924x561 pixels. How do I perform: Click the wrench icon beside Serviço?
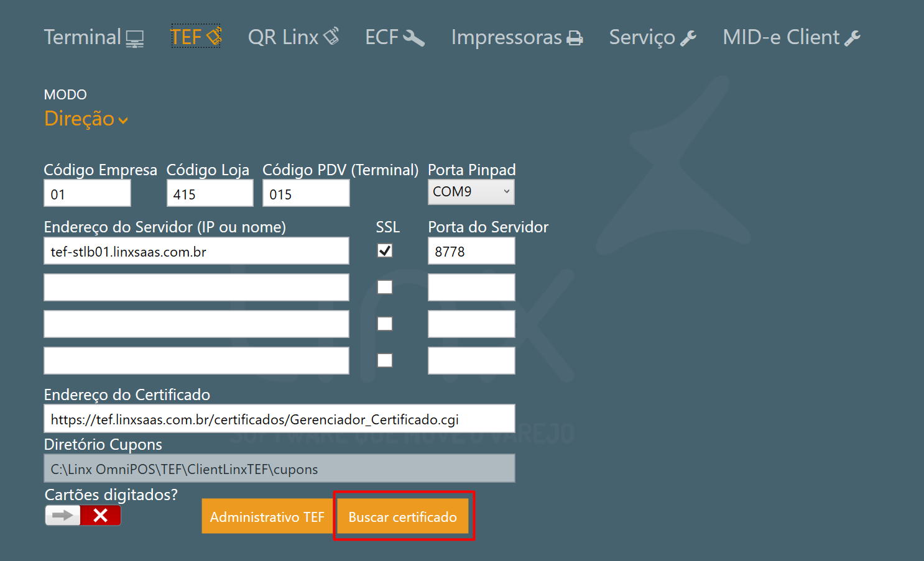(688, 39)
